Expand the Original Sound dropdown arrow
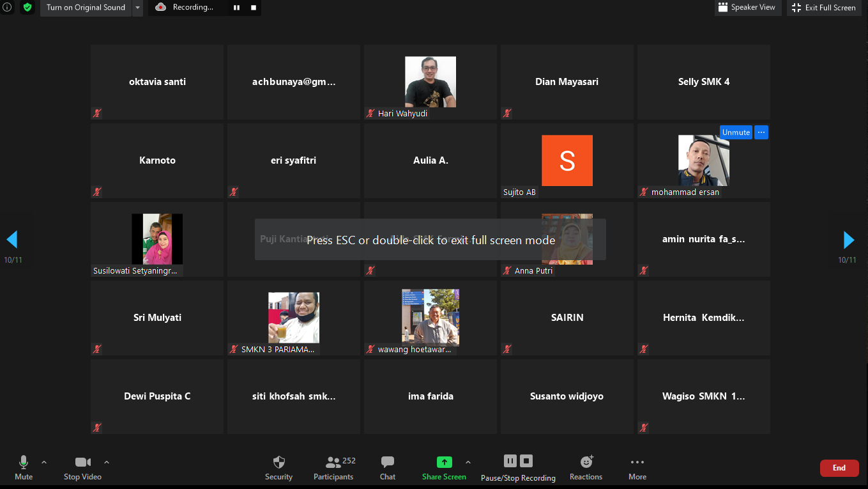 click(x=137, y=8)
